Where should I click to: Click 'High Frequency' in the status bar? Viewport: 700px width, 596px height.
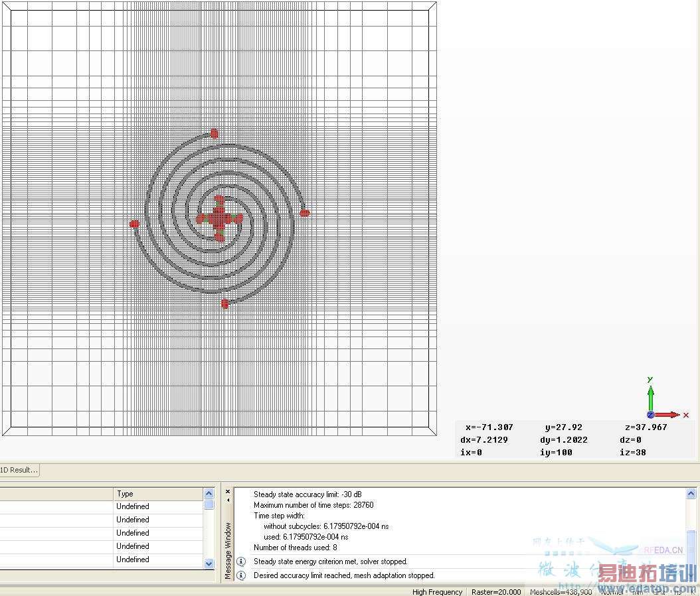(x=437, y=591)
